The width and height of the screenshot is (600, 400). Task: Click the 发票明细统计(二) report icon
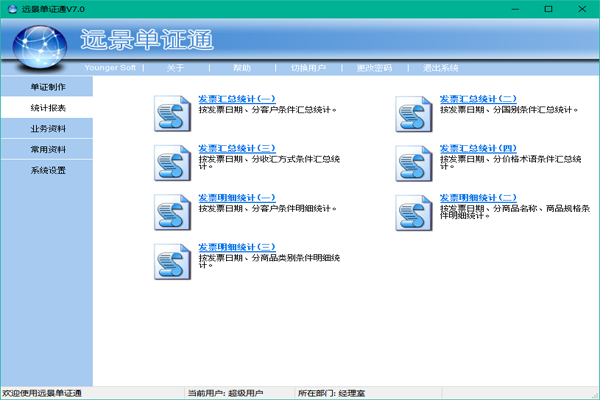point(414,213)
